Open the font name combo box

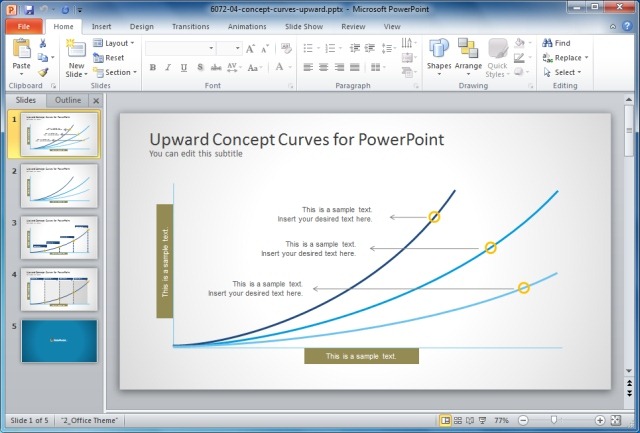point(180,48)
